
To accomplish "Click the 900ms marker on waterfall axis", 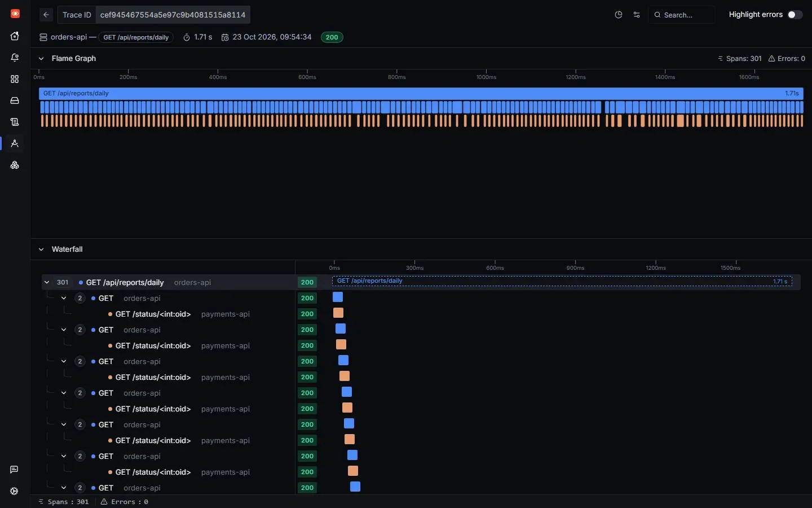I will click(575, 268).
